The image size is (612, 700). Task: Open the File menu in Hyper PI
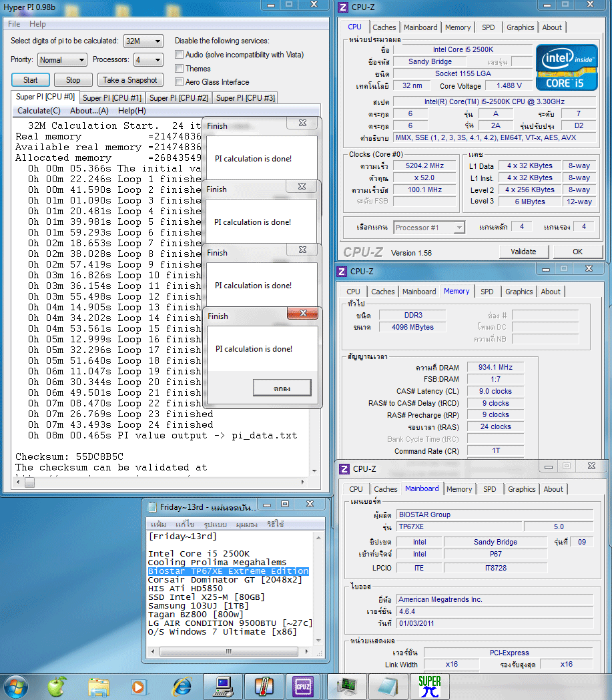[14, 23]
